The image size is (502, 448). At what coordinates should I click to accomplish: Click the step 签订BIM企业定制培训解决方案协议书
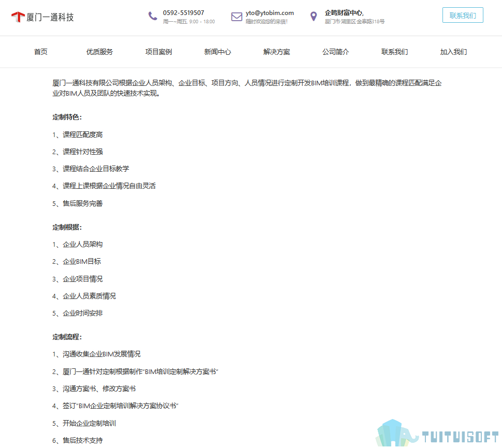(x=115, y=406)
